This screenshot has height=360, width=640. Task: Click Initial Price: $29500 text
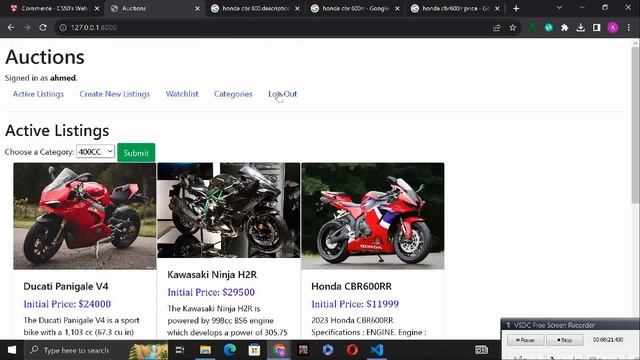pos(211,292)
